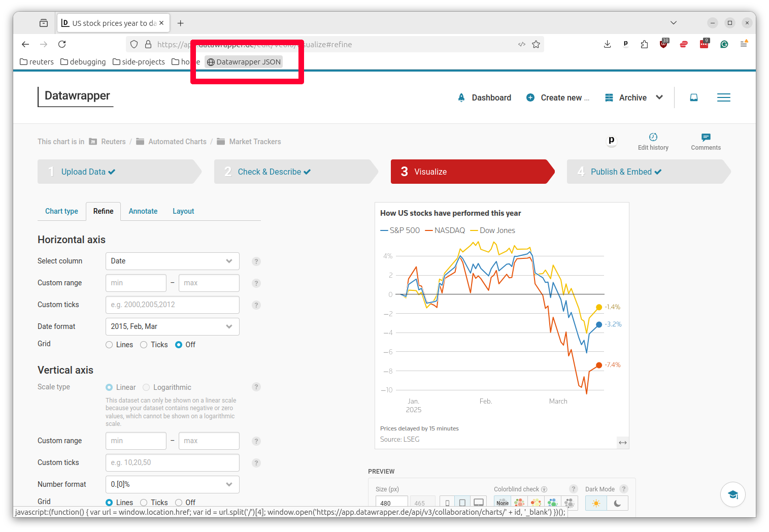Switch to Layout tab

click(183, 211)
